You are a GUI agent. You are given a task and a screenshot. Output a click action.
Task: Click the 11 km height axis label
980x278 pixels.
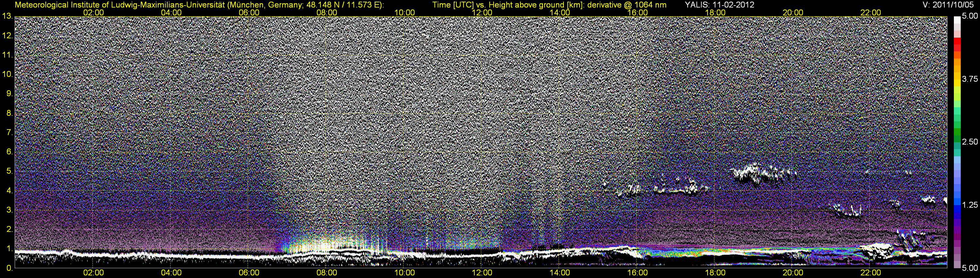tap(7, 55)
